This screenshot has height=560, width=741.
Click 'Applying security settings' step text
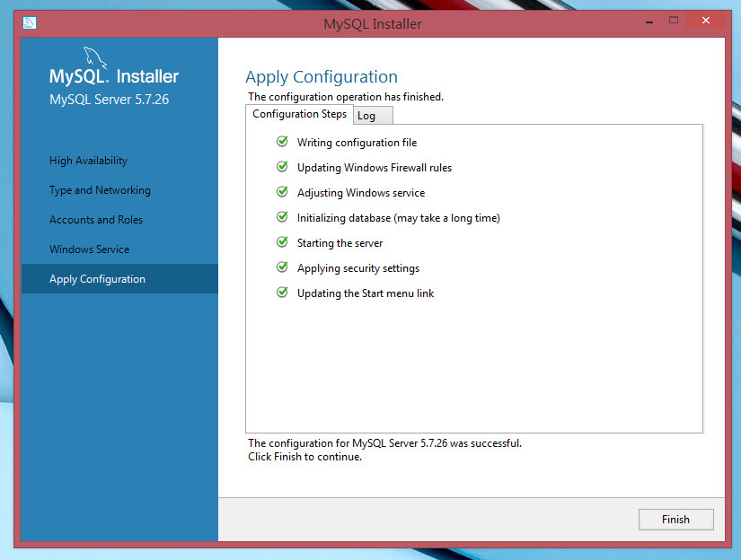[358, 268]
